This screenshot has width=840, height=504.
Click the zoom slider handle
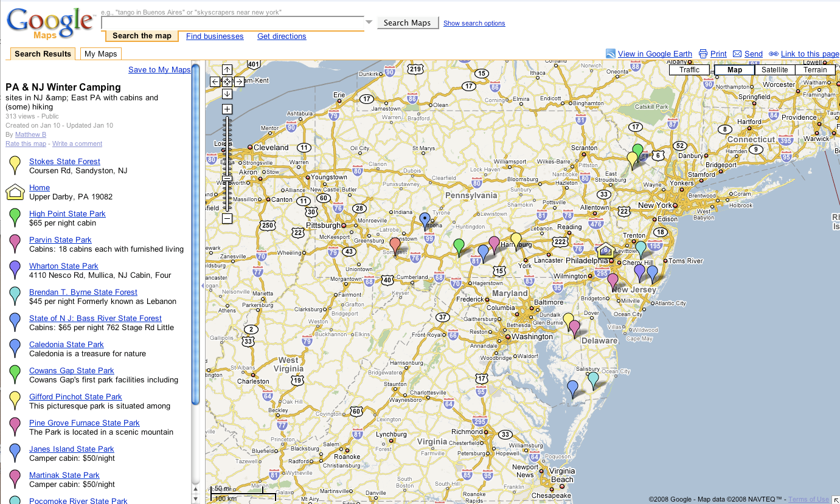point(227,178)
